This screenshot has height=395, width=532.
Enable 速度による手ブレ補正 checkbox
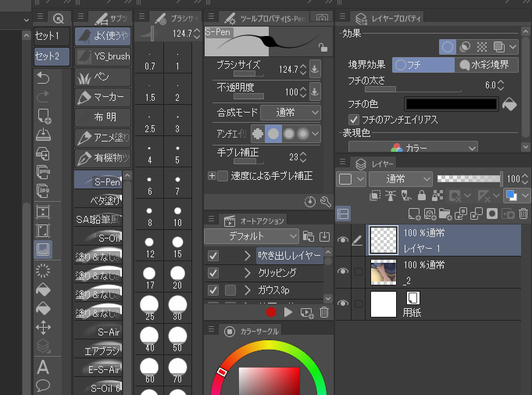point(223,176)
